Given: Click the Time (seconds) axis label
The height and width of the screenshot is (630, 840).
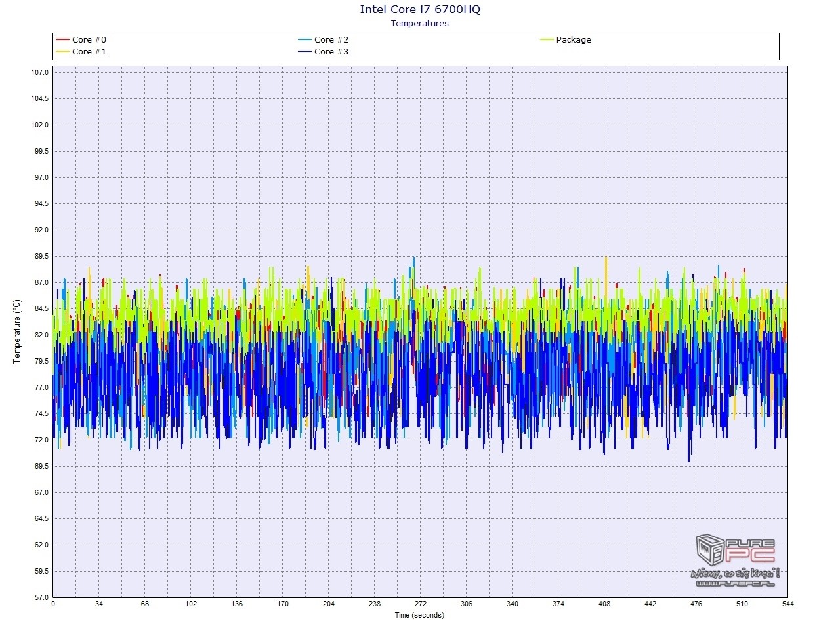Looking at the screenshot, I should (419, 616).
